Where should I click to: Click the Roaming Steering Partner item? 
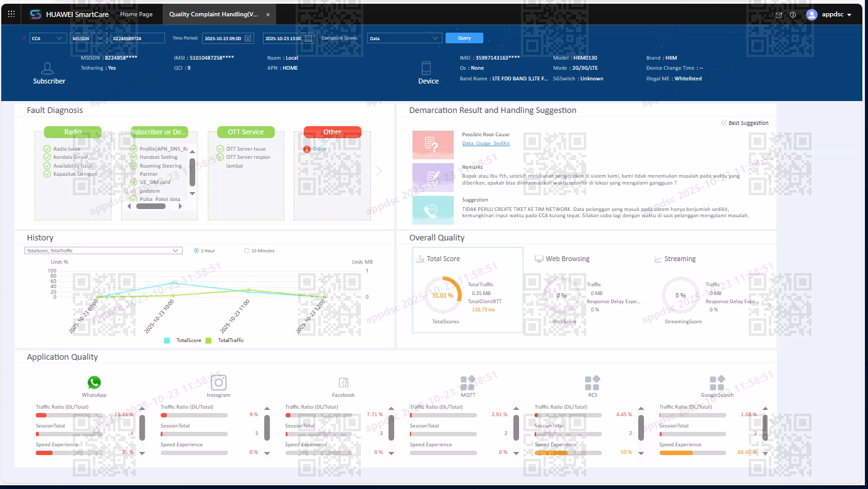[161, 170]
